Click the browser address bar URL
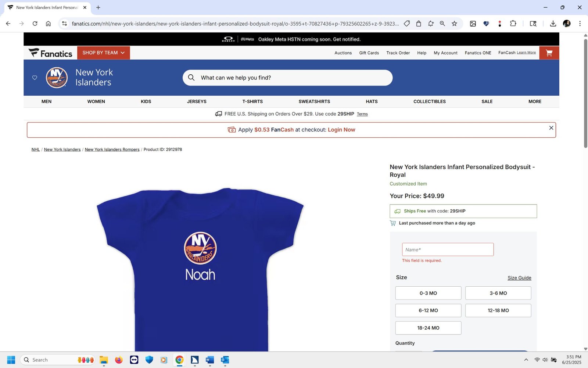Image resolution: width=588 pixels, height=368 pixels. [235, 24]
